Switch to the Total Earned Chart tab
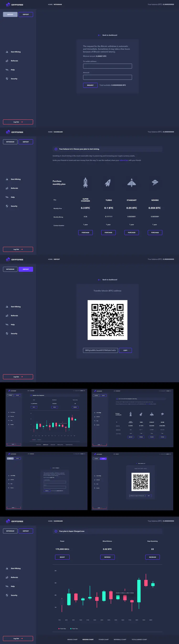The height and width of the screenshot is (644, 179). click(x=139, y=639)
